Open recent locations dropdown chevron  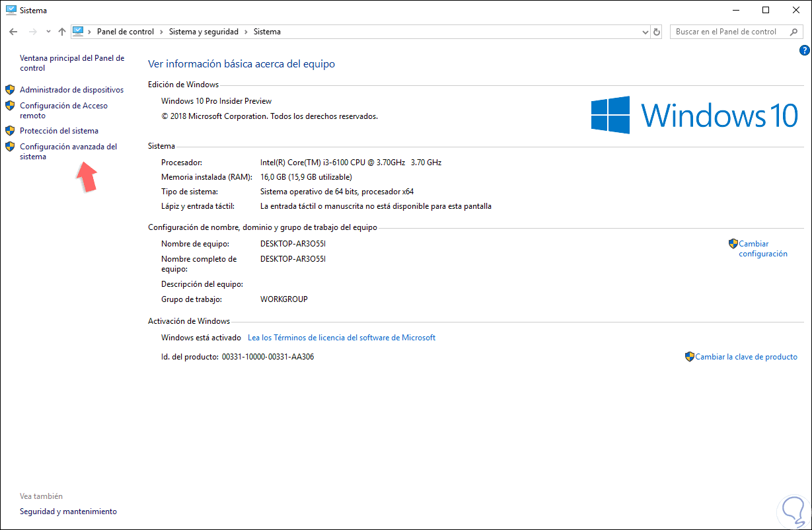[48, 32]
